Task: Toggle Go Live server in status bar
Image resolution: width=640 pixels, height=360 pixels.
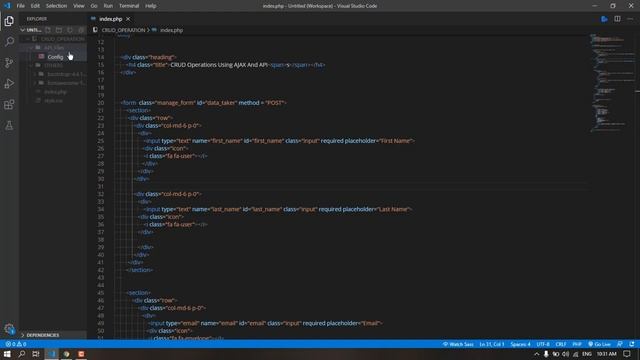Action: (x=599, y=344)
